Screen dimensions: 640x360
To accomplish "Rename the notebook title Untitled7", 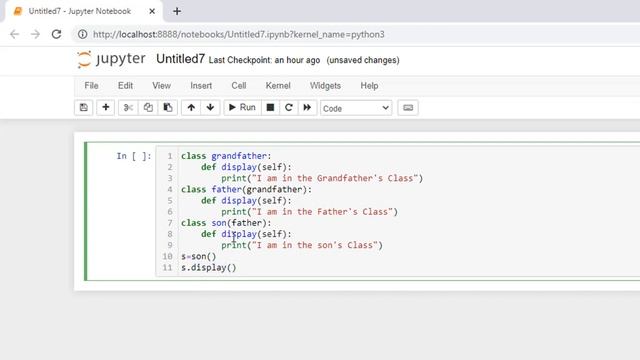I will (180, 59).
